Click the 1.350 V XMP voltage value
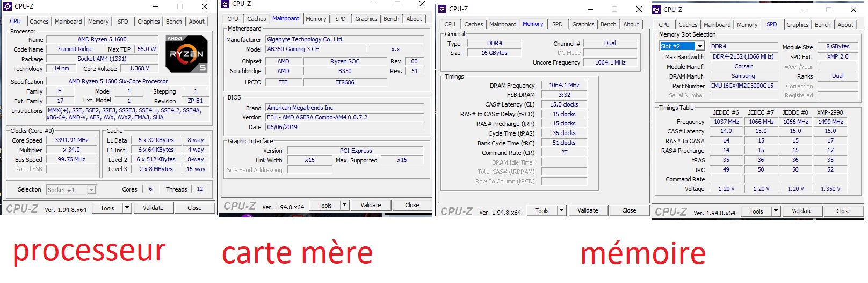Image resolution: width=868 pixels, height=283 pixels. [830, 189]
